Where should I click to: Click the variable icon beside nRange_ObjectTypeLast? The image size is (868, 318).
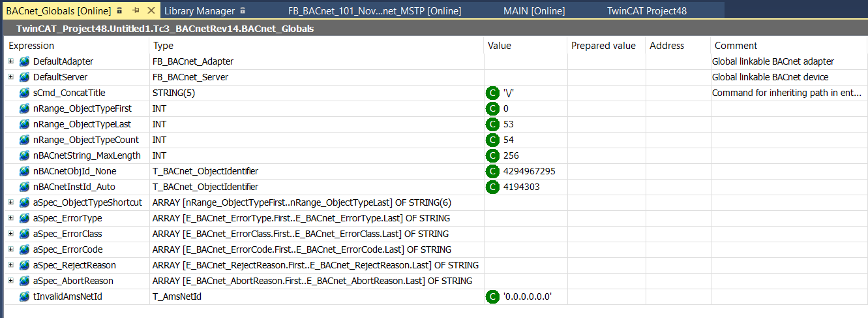(25, 124)
